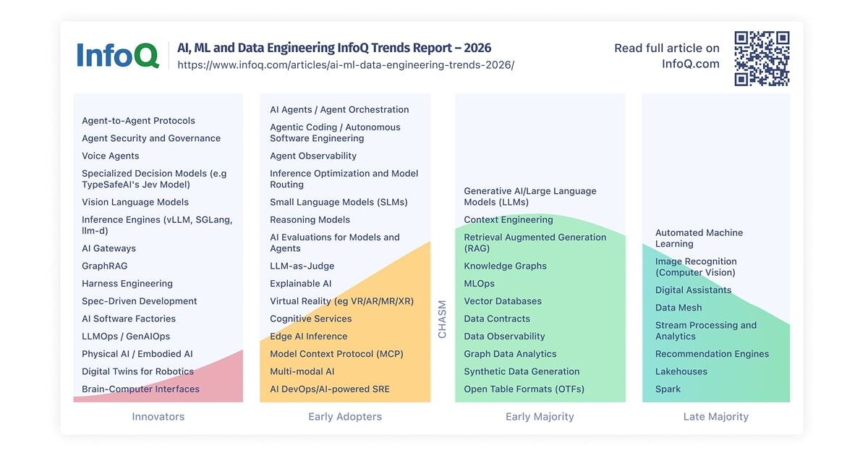868x456 pixels.
Task: Select 'Explainable AI' item
Action: coord(301,284)
